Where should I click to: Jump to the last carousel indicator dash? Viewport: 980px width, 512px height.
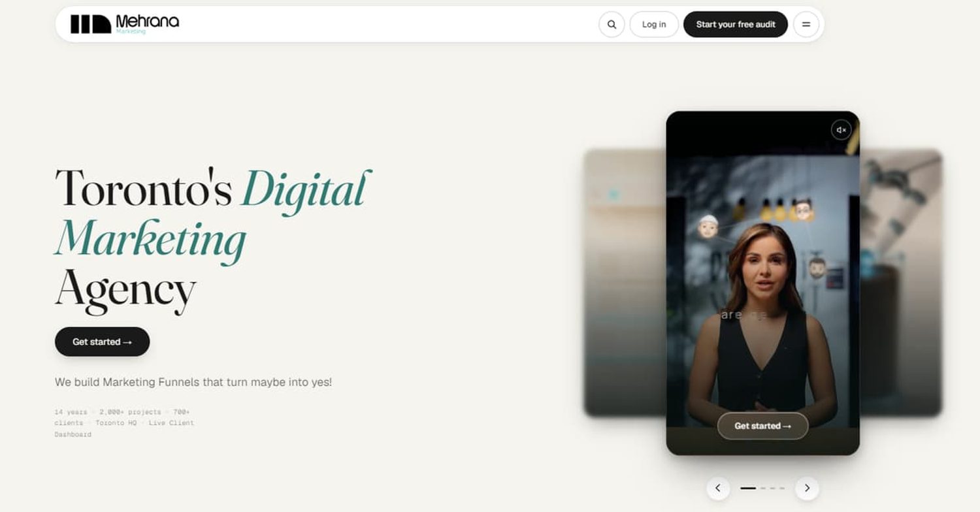point(782,488)
